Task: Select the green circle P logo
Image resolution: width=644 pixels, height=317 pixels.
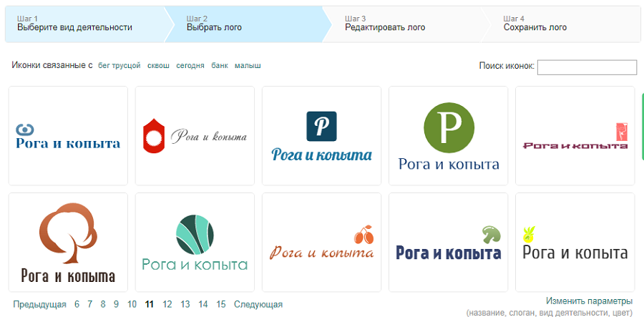Action: coord(448,136)
